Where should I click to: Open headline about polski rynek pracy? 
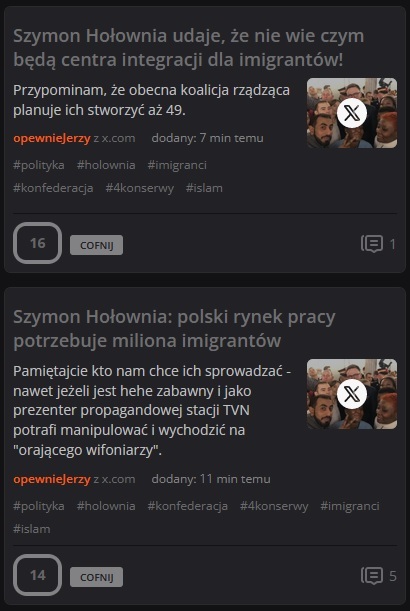(x=174, y=329)
